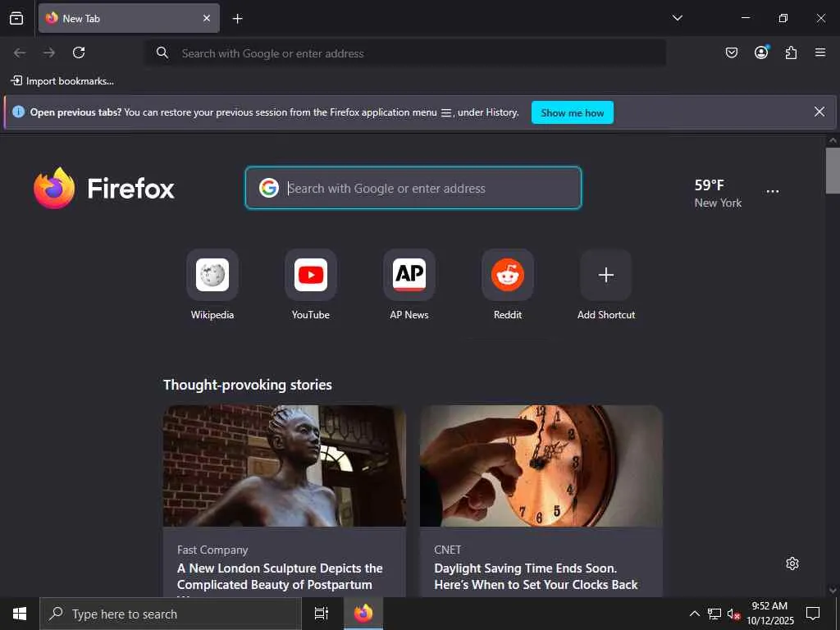Open a new tab with plus button
The image size is (840, 630).
click(237, 19)
